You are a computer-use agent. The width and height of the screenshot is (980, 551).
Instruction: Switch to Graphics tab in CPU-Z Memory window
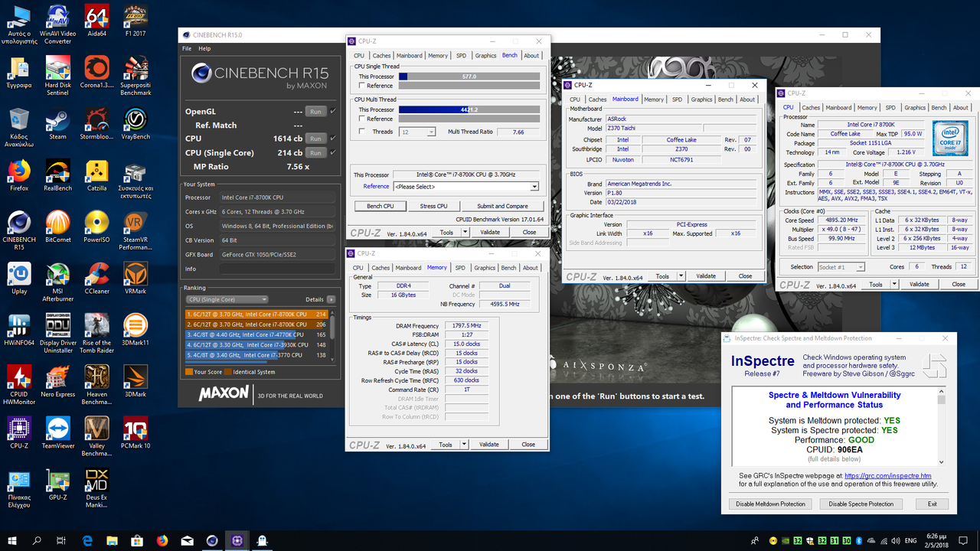click(x=485, y=268)
